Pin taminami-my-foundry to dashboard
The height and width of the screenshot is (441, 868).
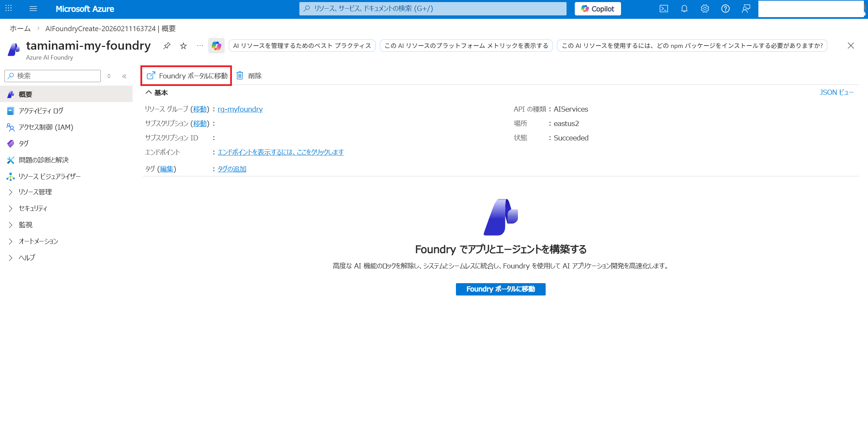click(x=167, y=46)
